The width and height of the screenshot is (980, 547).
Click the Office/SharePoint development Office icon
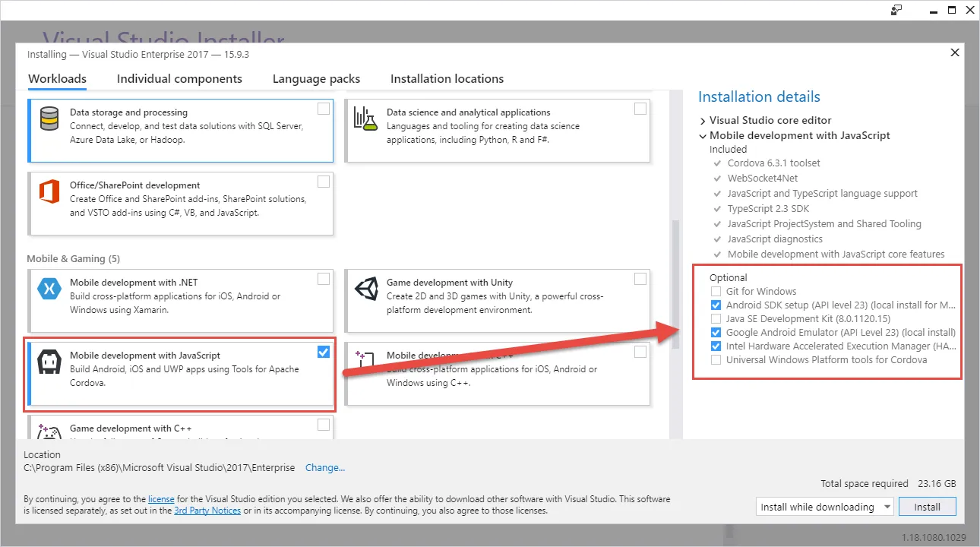49,193
